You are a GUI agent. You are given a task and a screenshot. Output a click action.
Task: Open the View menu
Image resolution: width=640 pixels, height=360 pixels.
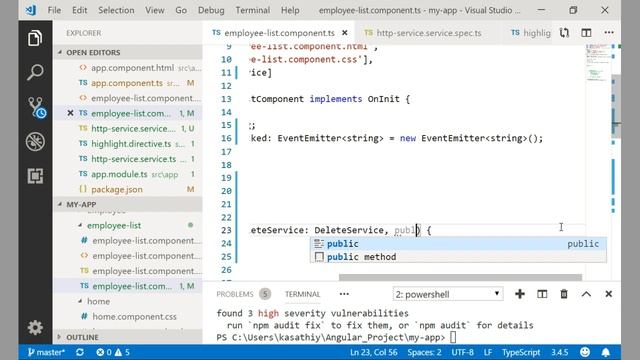(x=155, y=10)
